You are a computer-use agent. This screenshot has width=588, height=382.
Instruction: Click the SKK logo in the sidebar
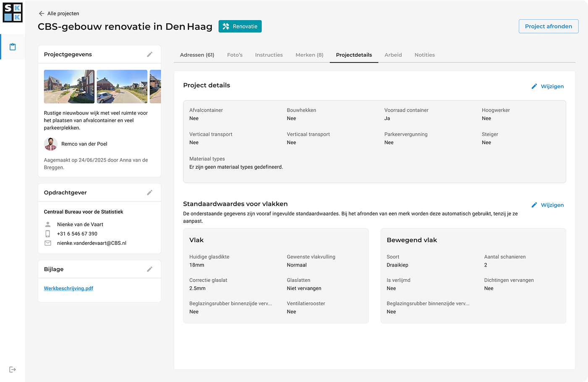pos(13,13)
